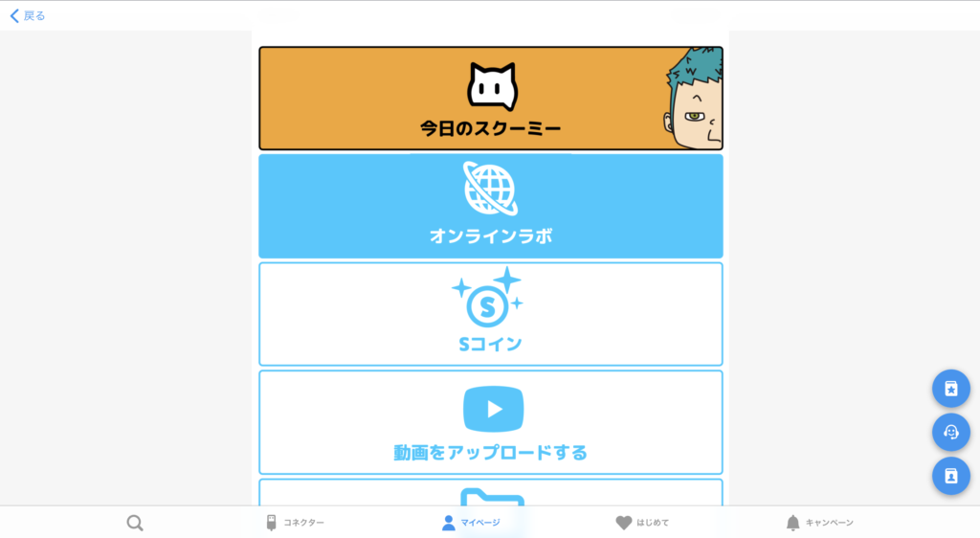Select 動画をアップロードする
The image size is (980, 538).
[491, 422]
